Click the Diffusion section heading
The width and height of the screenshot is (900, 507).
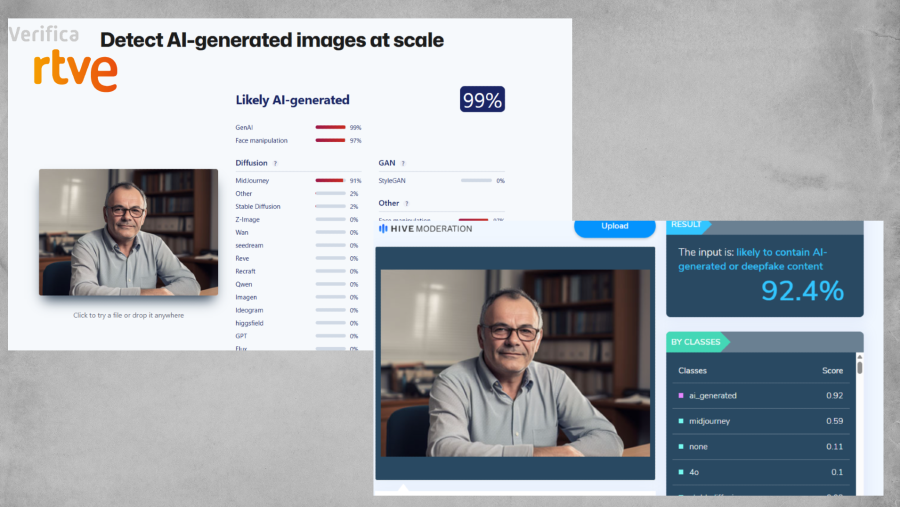tap(251, 163)
